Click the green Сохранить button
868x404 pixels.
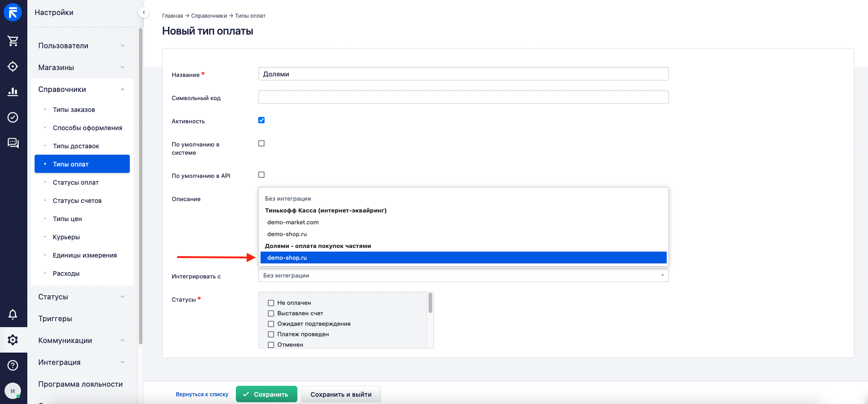[x=266, y=394]
